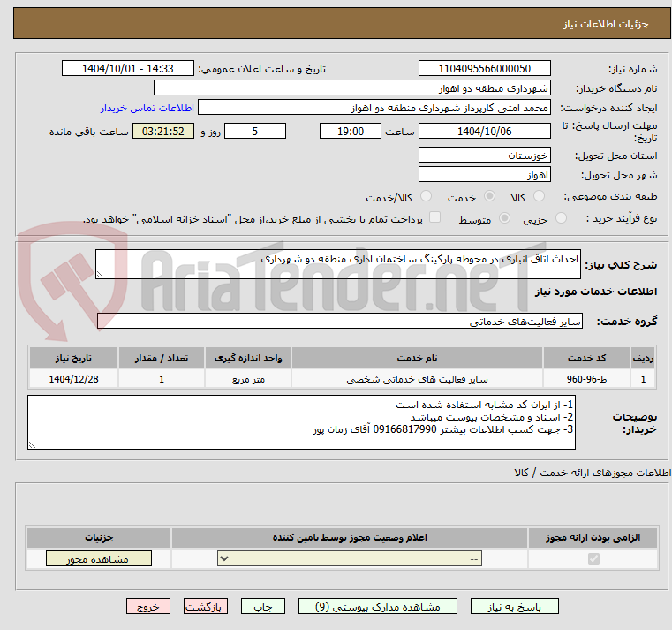This screenshot has width=672, height=630.
Task: Click the تعداد / مقدار column header
Action: 161,358
